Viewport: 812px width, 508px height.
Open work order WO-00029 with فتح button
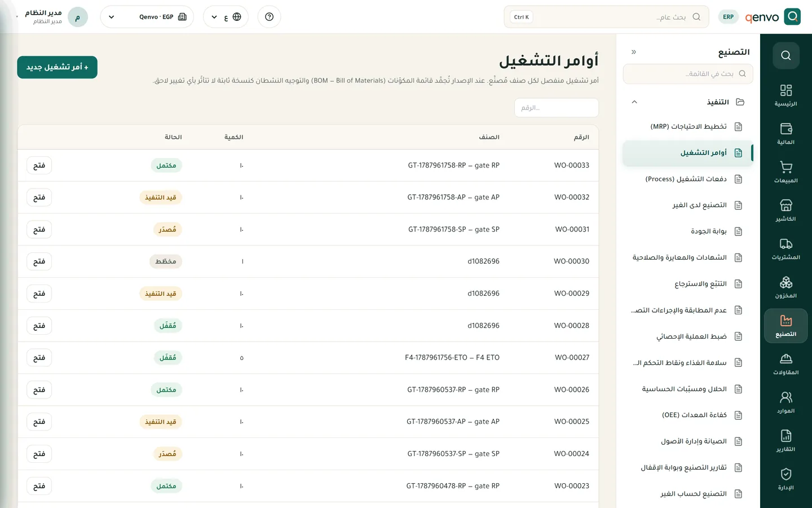(x=39, y=294)
